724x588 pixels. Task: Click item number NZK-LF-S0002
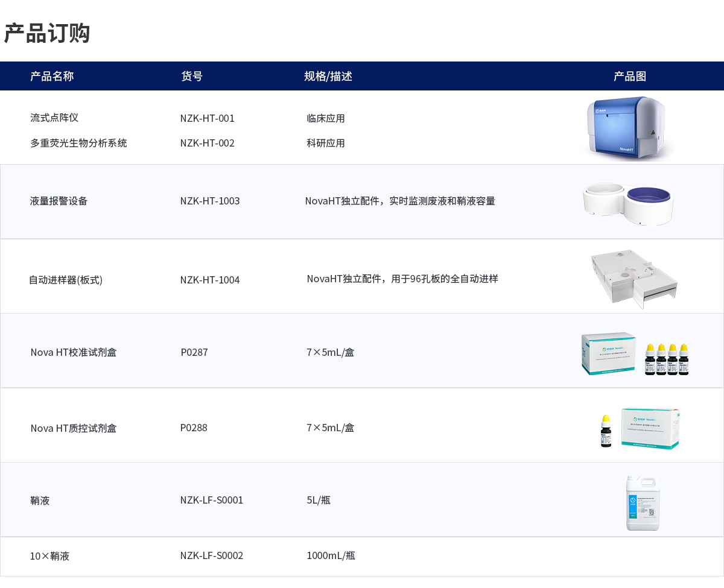coord(212,555)
